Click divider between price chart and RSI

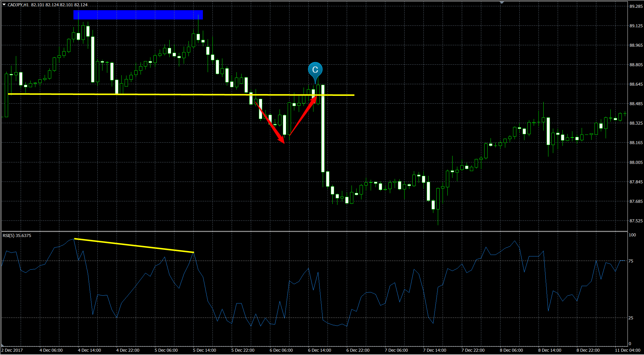tap(315, 231)
